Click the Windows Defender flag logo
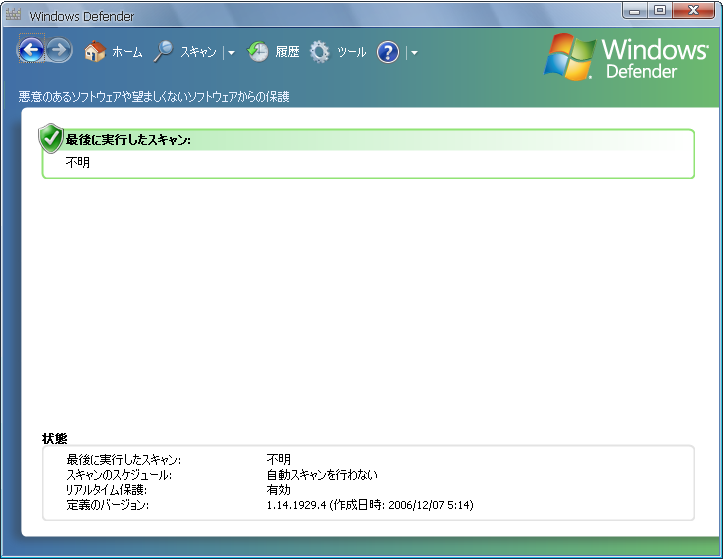723x559 pixels. 569,57
